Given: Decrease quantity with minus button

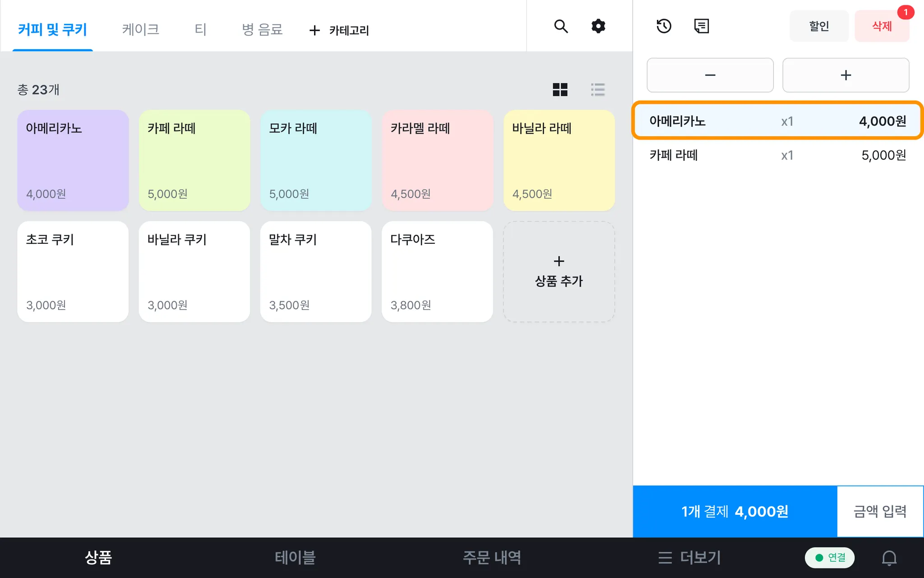Looking at the screenshot, I should pyautogui.click(x=710, y=75).
